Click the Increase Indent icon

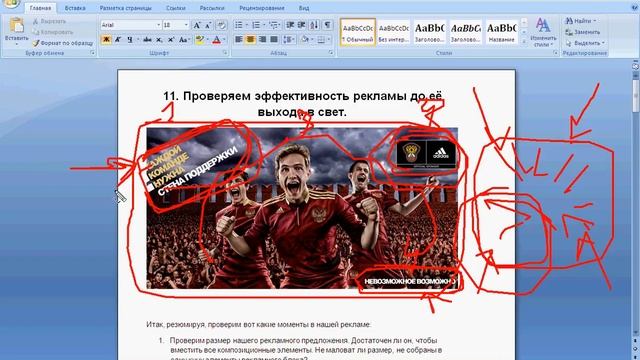pyautogui.click(x=302, y=25)
